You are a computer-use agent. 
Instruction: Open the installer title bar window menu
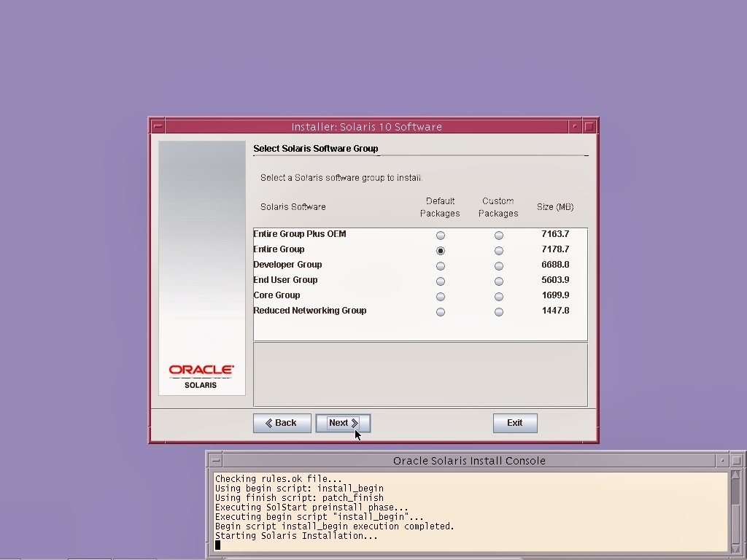click(158, 126)
